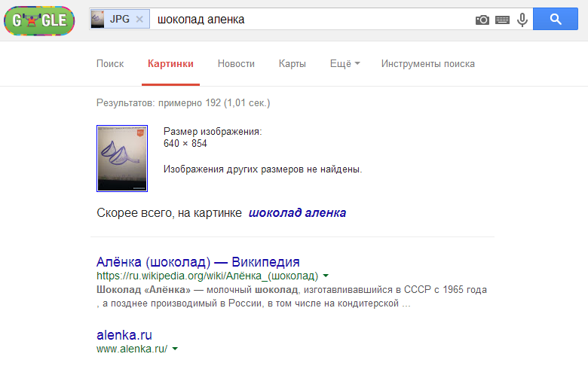The height and width of the screenshot is (366, 588).
Task: Expand arrow next to www.alenka.ru/ URL
Action: point(175,349)
